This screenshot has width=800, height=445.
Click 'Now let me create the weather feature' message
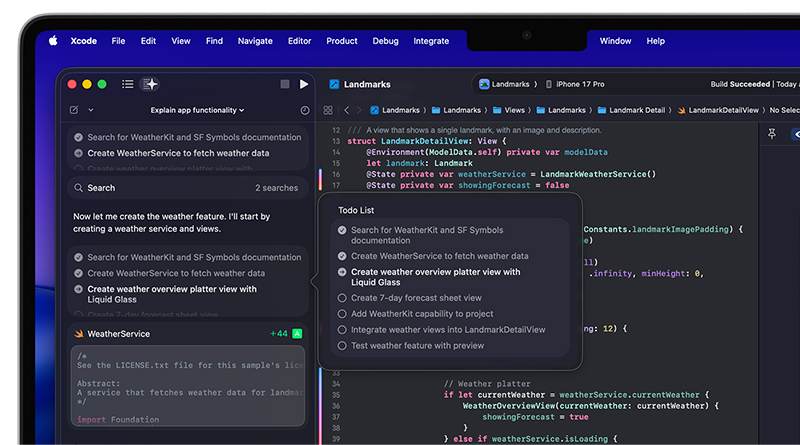tap(171, 222)
